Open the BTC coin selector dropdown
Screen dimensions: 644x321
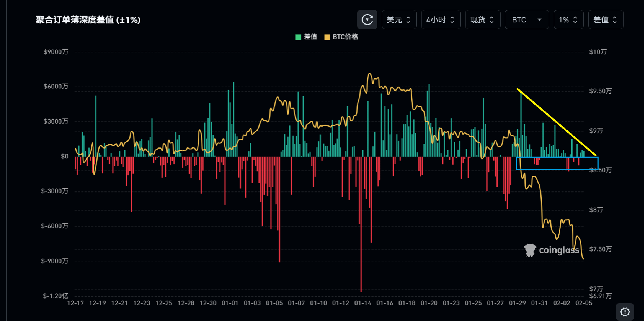[x=527, y=20]
